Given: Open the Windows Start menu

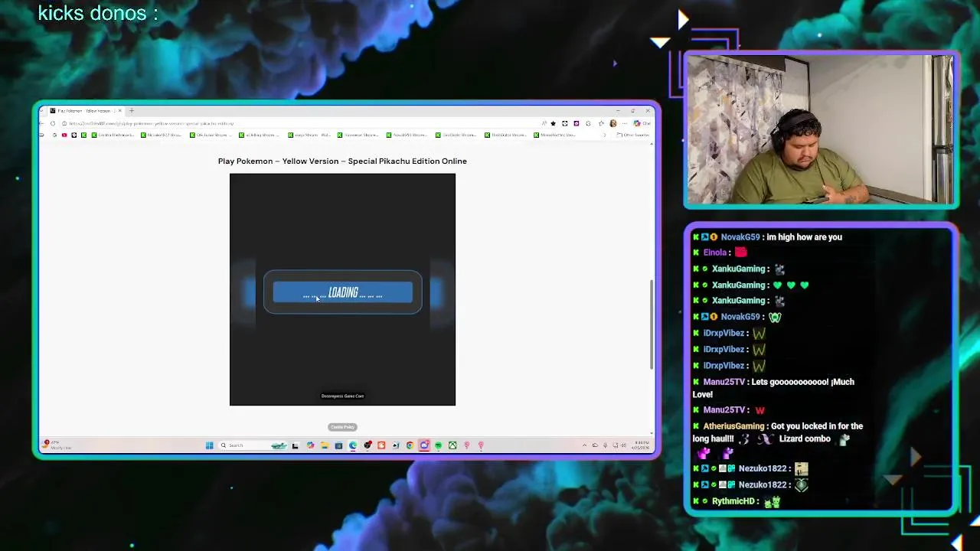Looking at the screenshot, I should [209, 445].
